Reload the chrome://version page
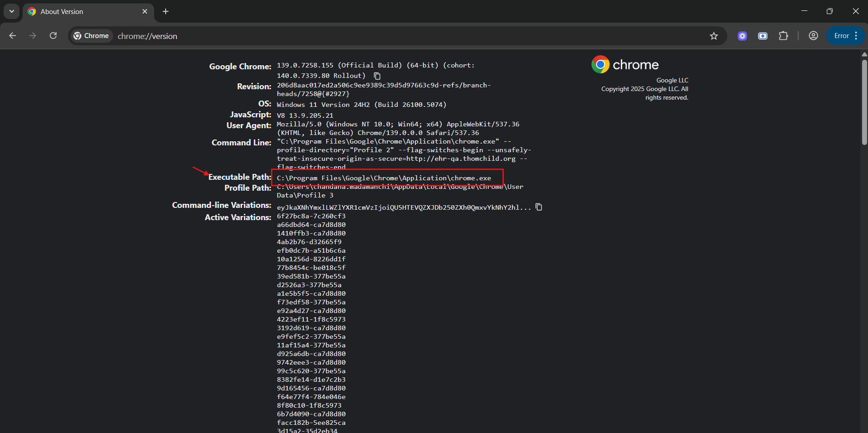The image size is (868, 433). 53,36
